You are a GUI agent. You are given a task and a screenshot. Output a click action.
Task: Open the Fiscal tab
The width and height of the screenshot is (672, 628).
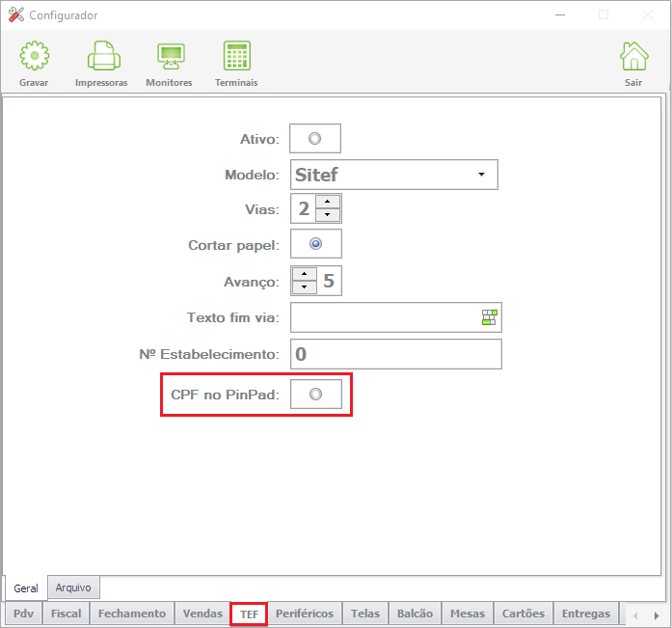click(66, 614)
